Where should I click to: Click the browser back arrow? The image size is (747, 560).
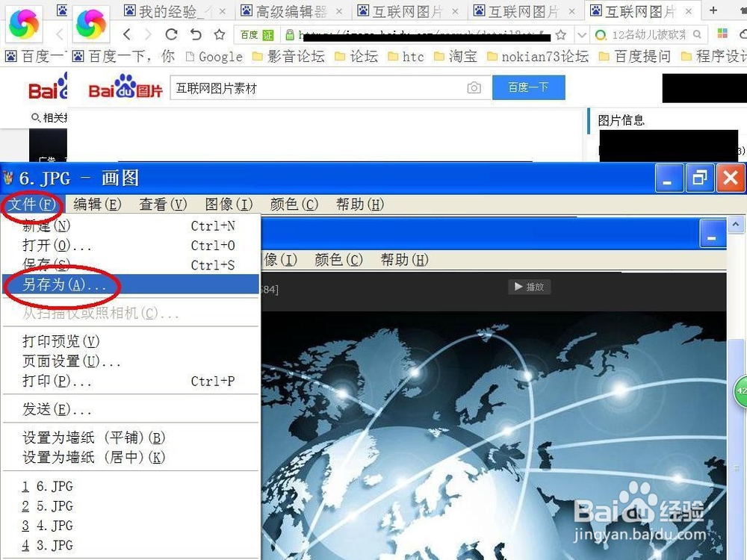(127, 34)
